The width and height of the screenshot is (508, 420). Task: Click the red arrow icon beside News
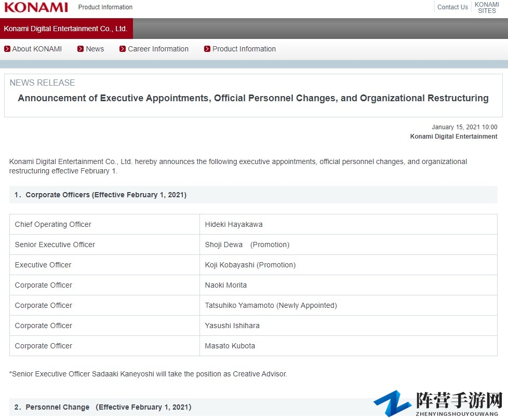(81, 49)
